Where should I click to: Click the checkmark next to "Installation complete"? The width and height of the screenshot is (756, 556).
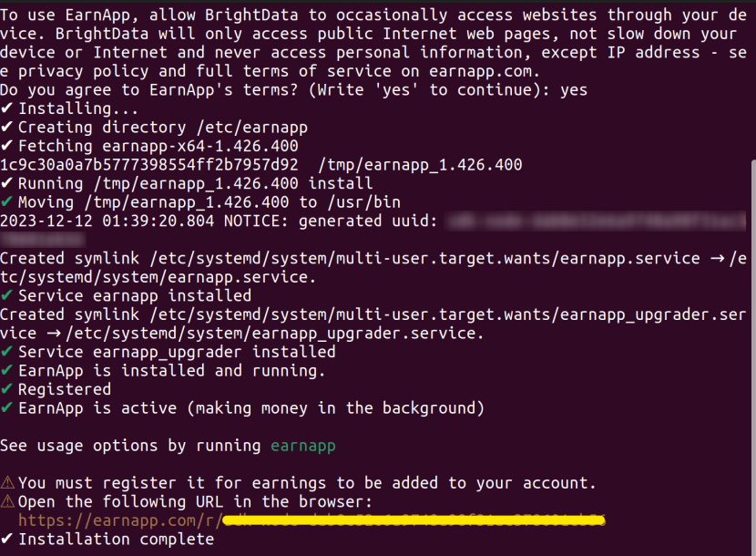pos(7,540)
